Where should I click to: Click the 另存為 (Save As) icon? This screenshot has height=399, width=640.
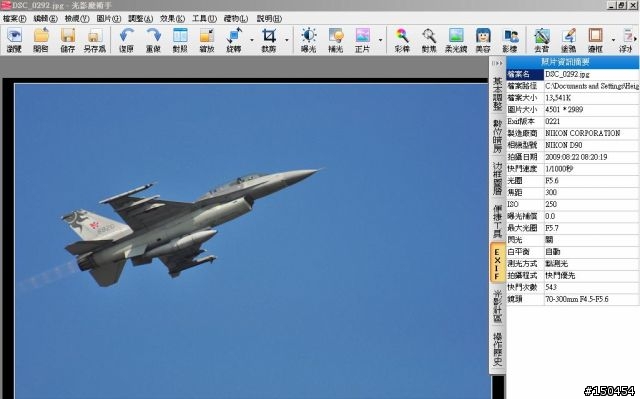(x=95, y=40)
